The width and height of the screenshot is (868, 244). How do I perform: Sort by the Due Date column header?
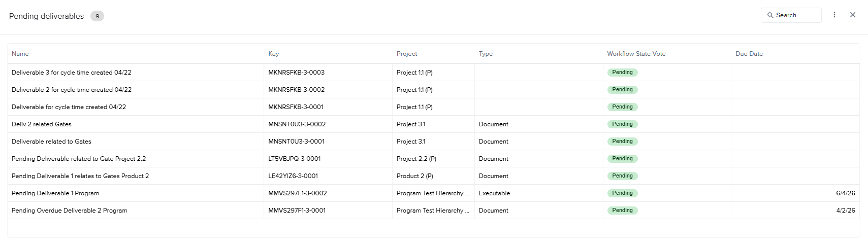click(x=749, y=54)
